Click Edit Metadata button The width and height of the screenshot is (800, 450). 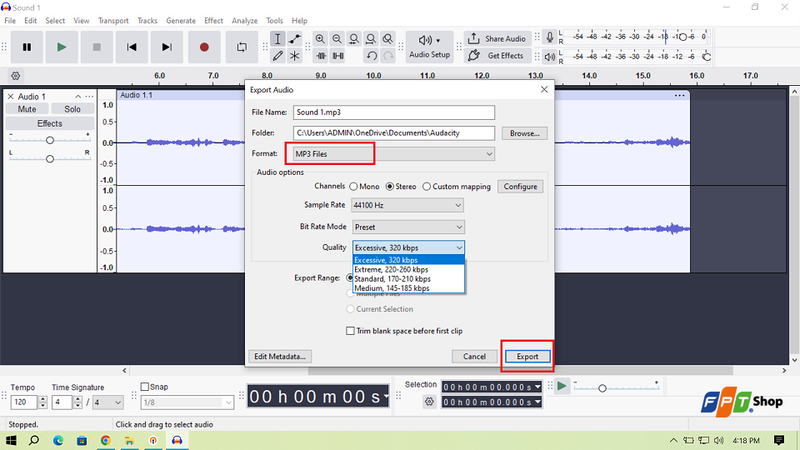280,357
